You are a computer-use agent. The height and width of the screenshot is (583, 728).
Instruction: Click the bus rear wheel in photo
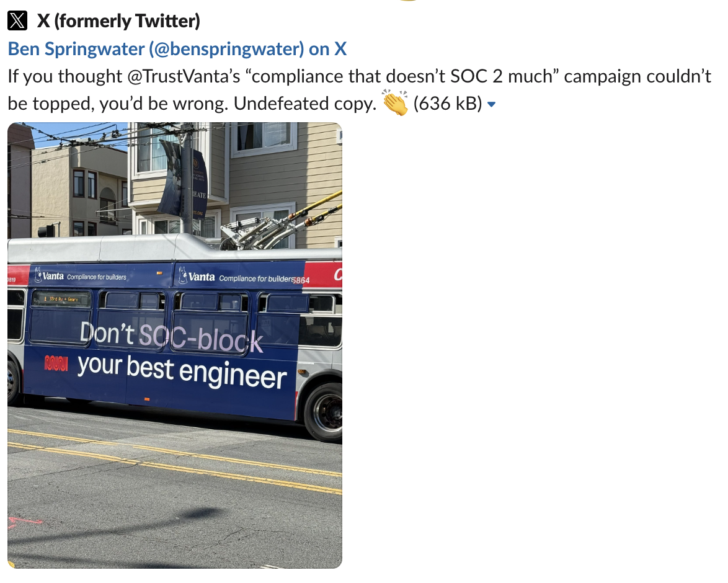[x=324, y=411]
